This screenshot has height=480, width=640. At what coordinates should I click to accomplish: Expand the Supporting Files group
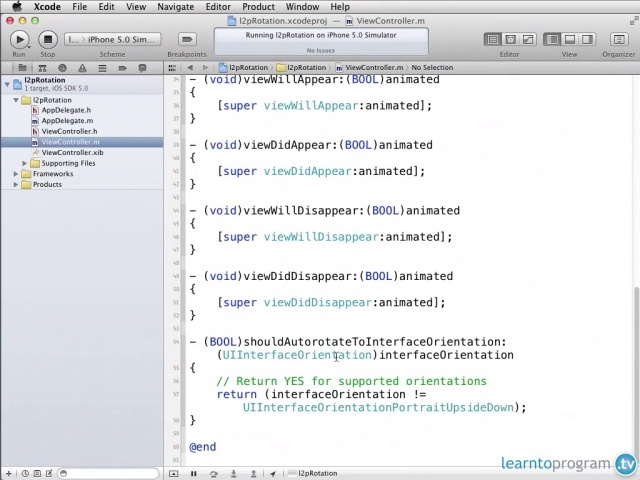pyautogui.click(x=24, y=163)
